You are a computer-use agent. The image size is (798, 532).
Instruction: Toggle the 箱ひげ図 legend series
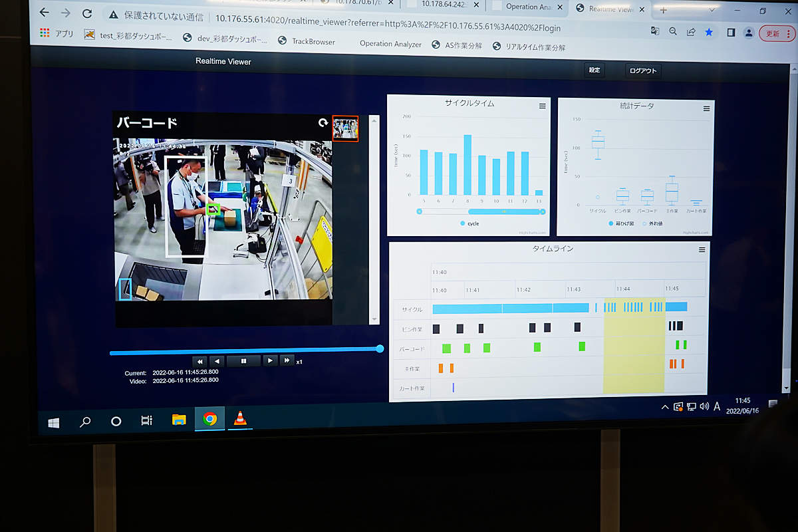coord(622,223)
